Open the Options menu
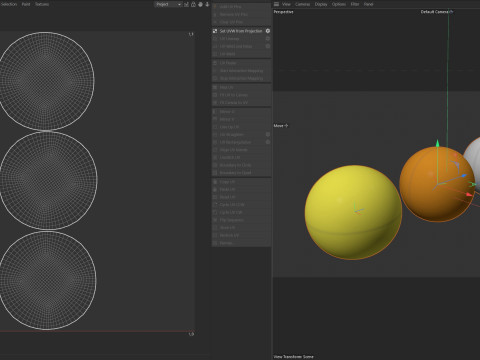The image size is (480, 360). [x=339, y=4]
